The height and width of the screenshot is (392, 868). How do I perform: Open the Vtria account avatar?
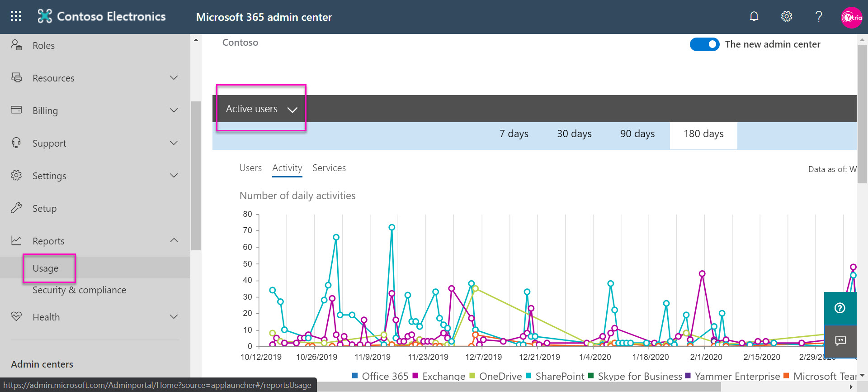(851, 17)
